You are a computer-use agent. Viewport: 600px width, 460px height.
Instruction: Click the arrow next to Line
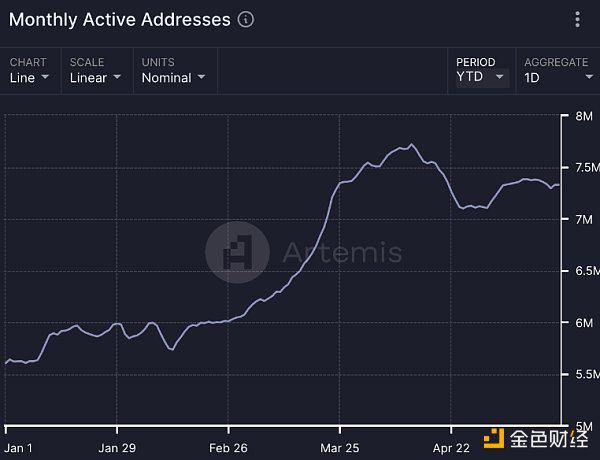[x=45, y=77]
